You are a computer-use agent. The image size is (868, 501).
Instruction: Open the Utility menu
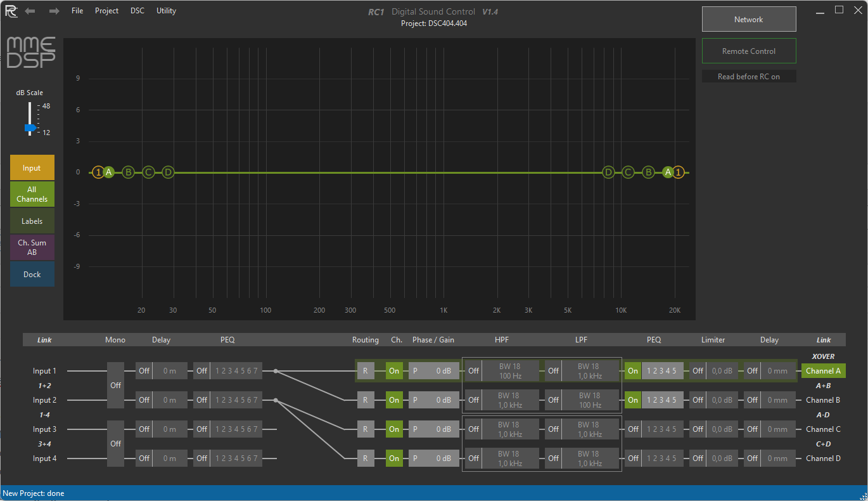(166, 11)
